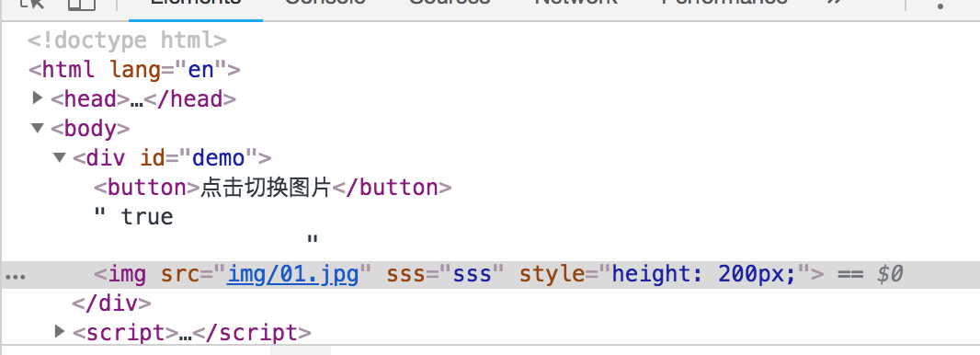Select the html lang="en" line
The width and height of the screenshot is (980, 355).
pyautogui.click(x=134, y=69)
